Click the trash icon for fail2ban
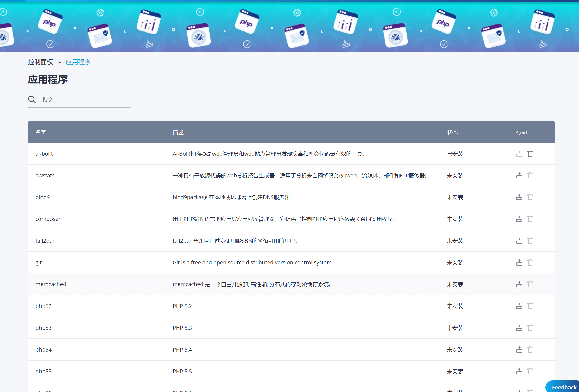 point(530,241)
